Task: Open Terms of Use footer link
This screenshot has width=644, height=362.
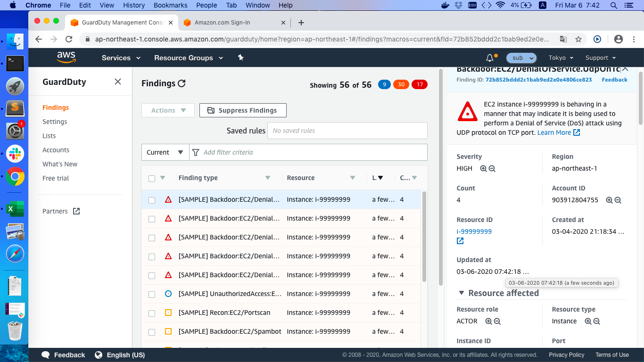Action: tap(612, 355)
